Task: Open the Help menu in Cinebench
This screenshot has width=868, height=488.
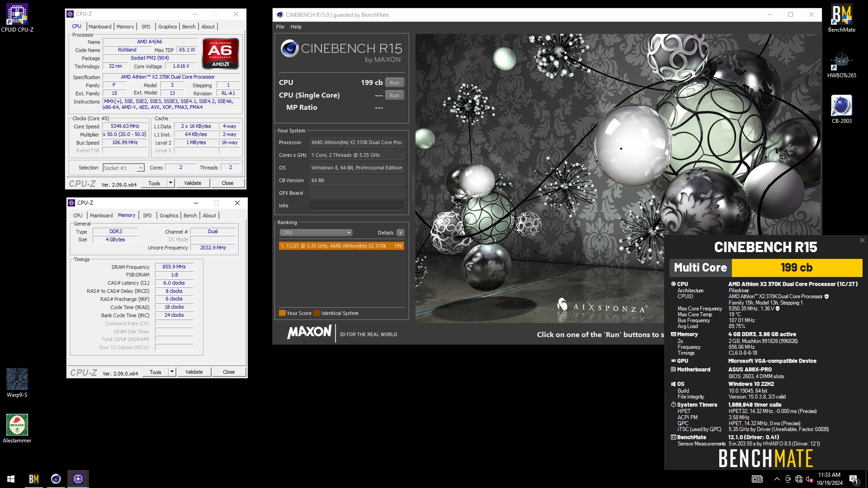Action: pyautogui.click(x=296, y=27)
